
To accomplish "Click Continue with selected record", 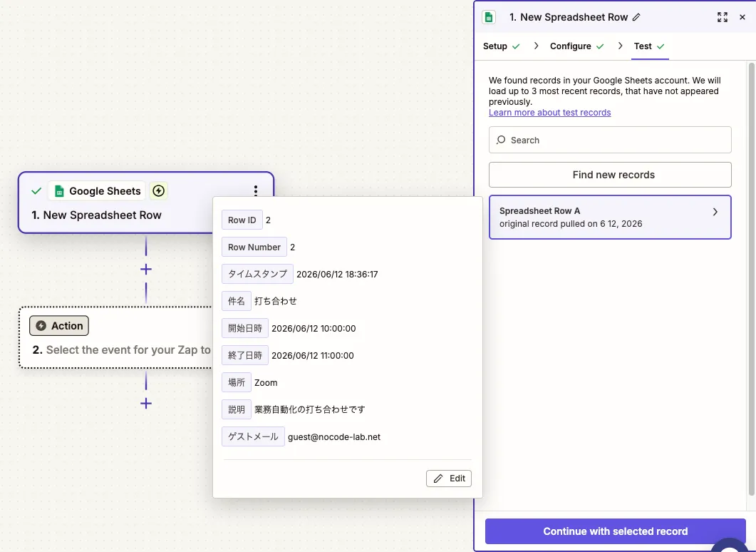I will point(615,531).
